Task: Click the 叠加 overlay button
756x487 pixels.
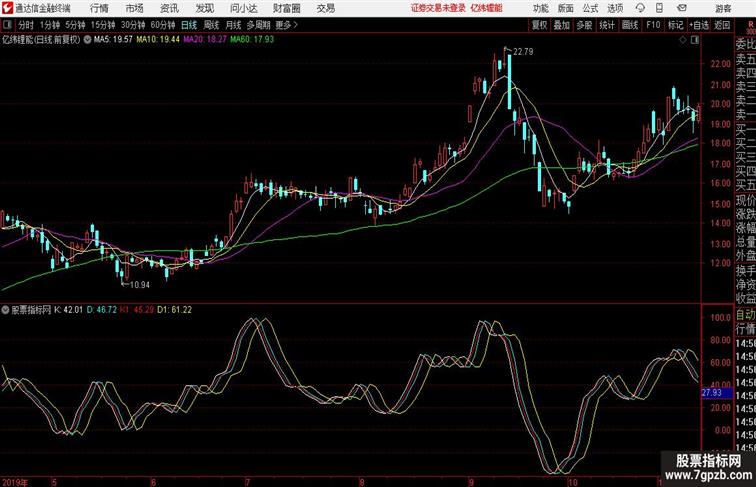Action: click(562, 25)
